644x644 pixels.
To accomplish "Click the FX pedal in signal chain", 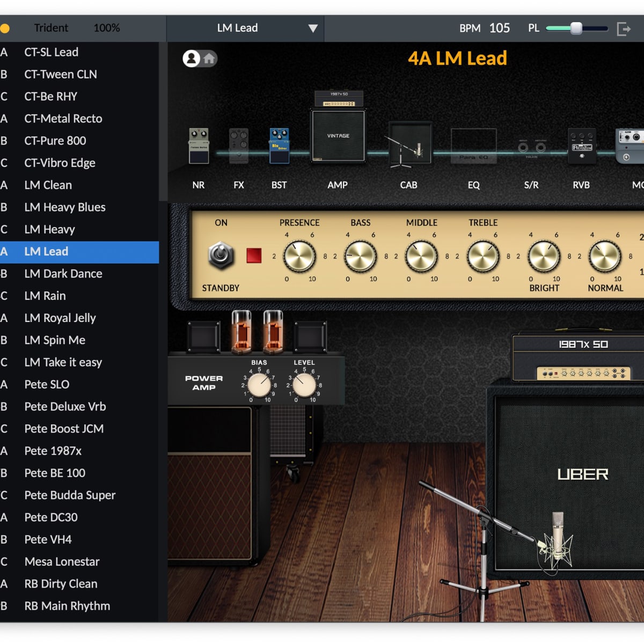I will [239, 145].
